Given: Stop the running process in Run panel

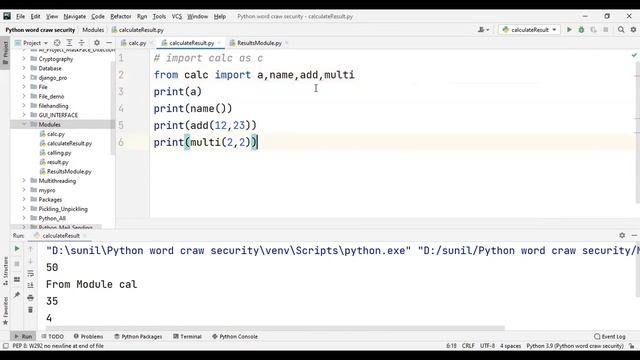Looking at the screenshot, I should tap(17, 264).
